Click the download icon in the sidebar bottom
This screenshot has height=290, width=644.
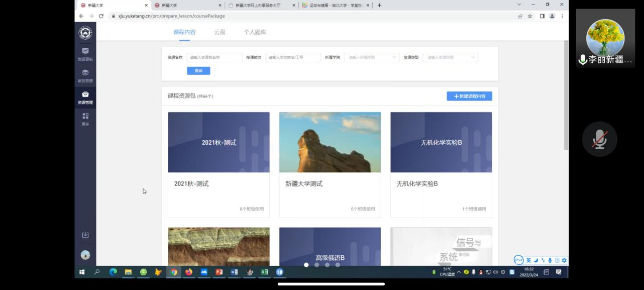[x=85, y=235]
